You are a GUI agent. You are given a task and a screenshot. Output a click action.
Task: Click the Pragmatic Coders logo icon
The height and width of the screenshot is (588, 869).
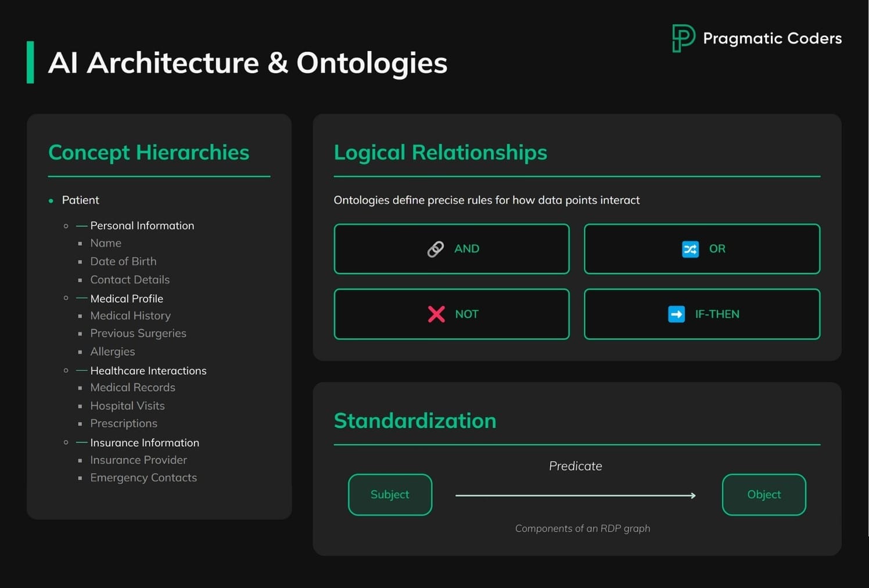683,38
